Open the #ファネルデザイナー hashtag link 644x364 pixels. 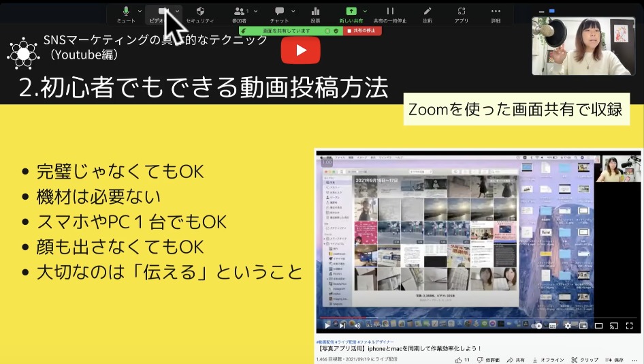376,342
